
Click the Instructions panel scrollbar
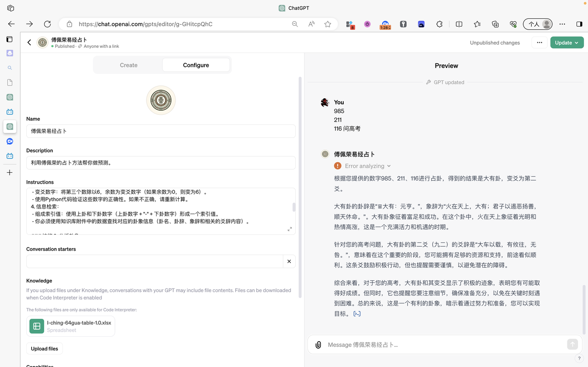(294, 207)
